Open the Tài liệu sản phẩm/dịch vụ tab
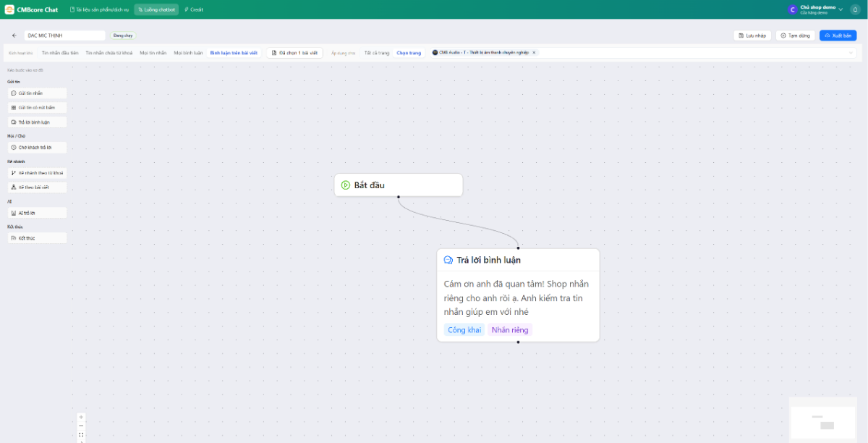 (98, 9)
